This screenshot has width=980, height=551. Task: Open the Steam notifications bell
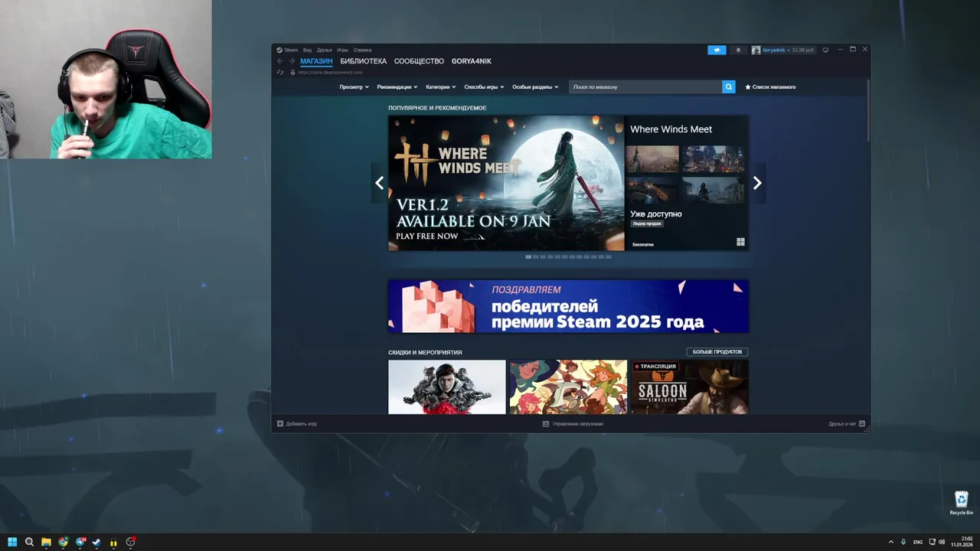coord(738,50)
